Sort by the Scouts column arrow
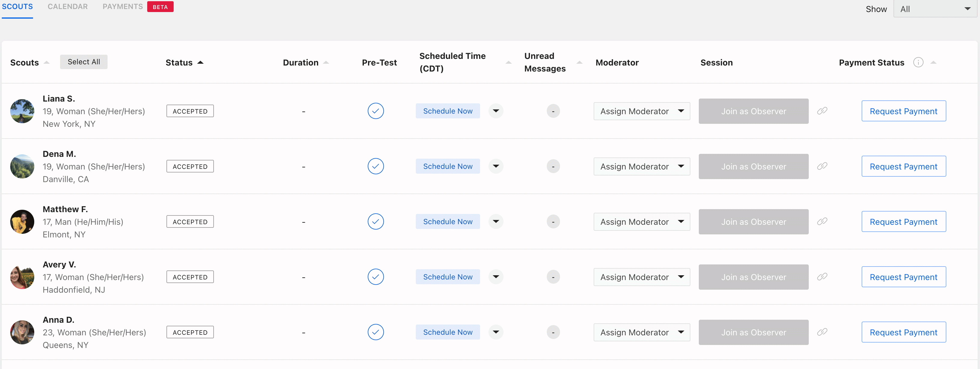This screenshot has width=980, height=369. tap(46, 63)
